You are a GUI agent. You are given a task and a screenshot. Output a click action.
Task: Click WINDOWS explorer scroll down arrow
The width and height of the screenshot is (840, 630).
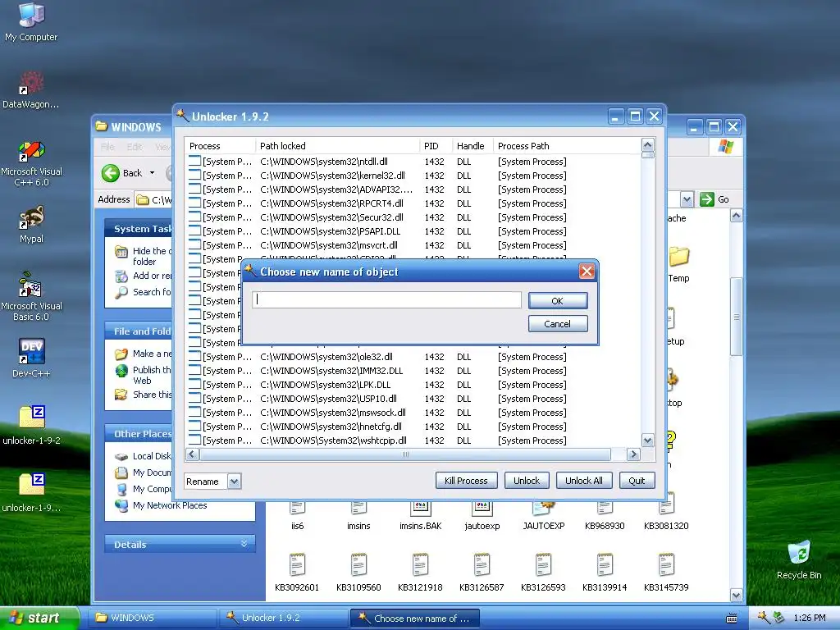(736, 596)
